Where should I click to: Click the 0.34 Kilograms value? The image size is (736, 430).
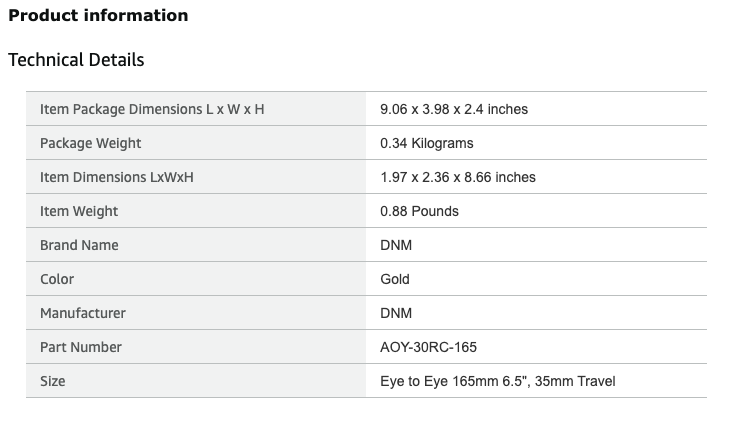point(427,143)
